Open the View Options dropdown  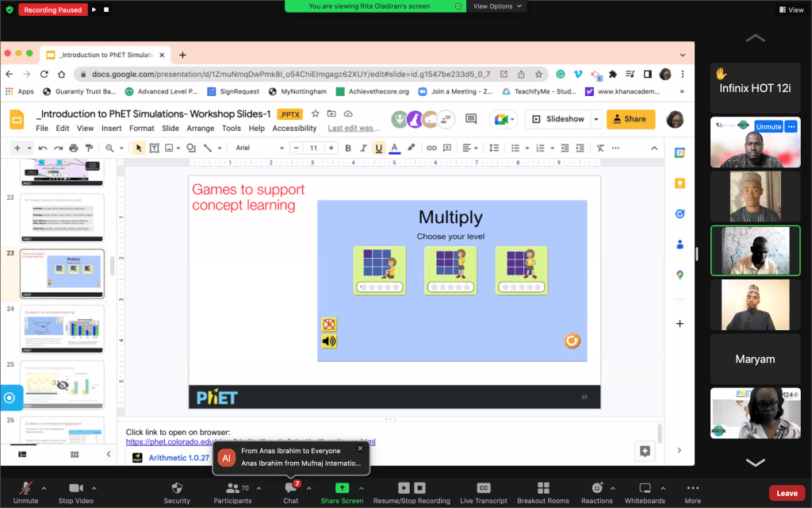pyautogui.click(x=498, y=6)
